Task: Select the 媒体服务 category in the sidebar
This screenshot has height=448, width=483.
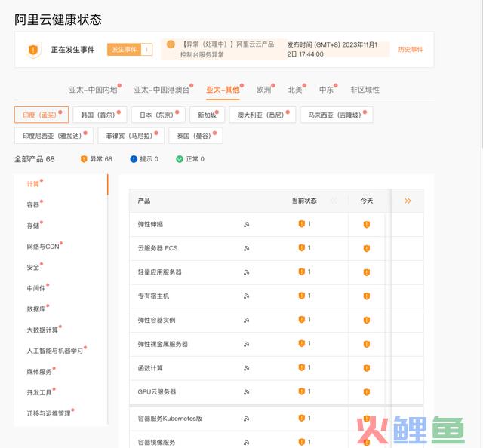Action: click(x=41, y=371)
